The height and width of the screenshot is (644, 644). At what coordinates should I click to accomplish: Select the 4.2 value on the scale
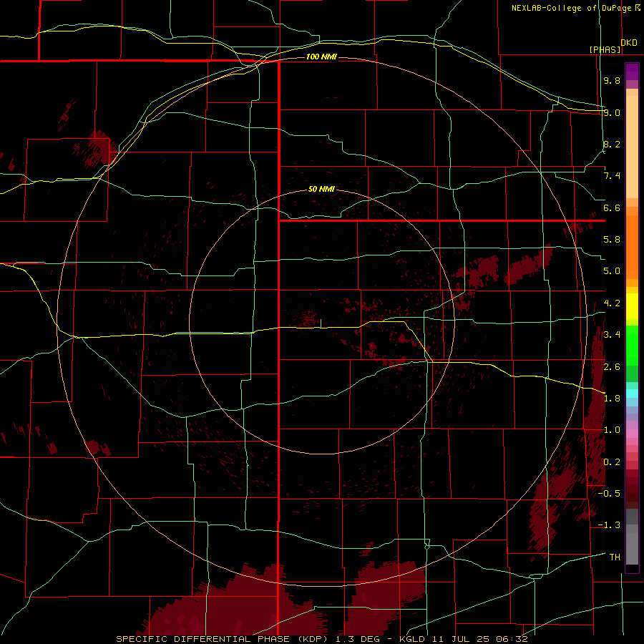pos(612,303)
